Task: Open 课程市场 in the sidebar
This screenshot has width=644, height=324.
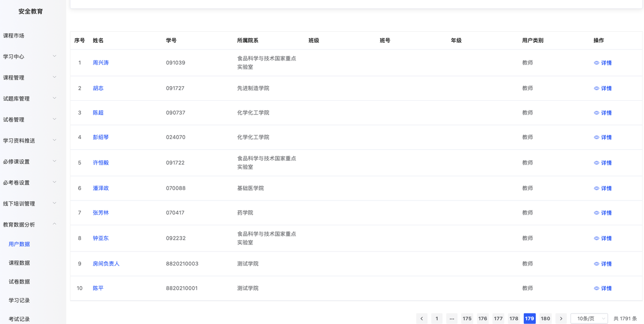Action: point(14,36)
